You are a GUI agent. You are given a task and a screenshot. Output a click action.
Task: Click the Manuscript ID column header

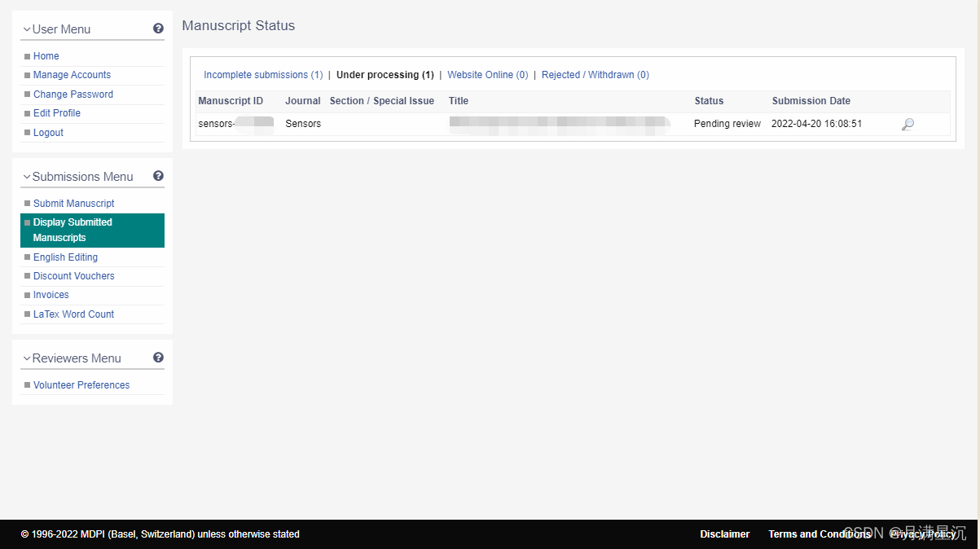click(x=231, y=101)
